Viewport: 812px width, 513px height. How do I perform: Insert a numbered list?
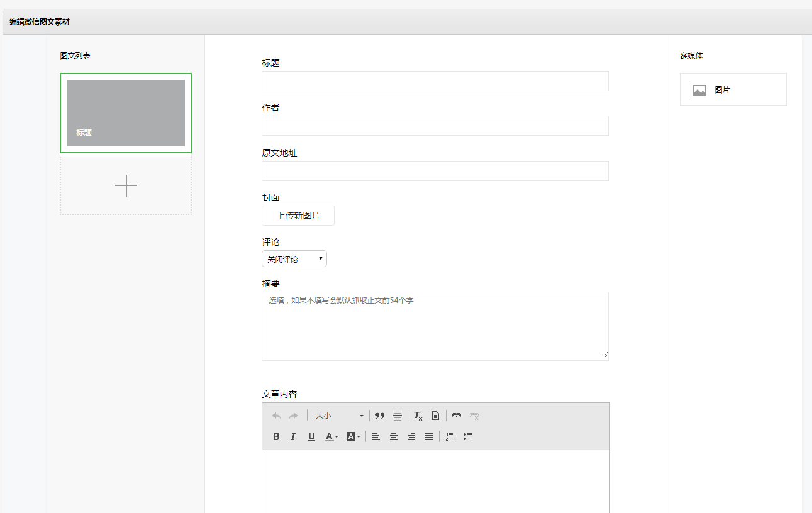coord(450,436)
